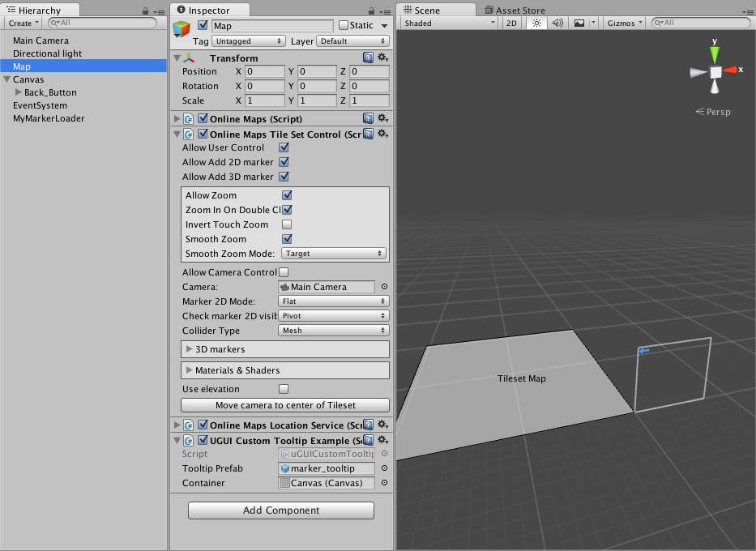Click Online Maps Script C# icon
Image resolution: width=756 pixels, height=551 pixels.
coord(189,119)
